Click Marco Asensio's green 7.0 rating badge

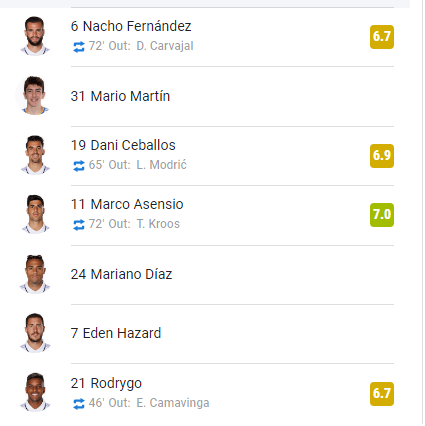coord(382,215)
